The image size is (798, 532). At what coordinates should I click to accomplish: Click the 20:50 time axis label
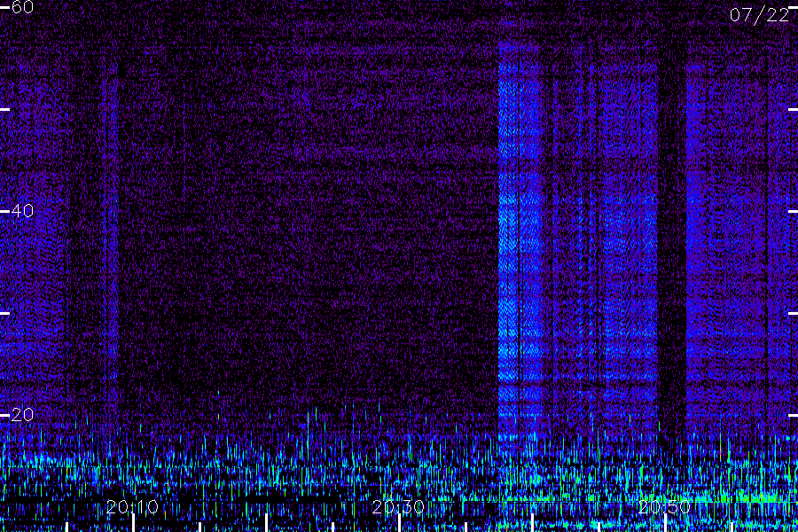tap(664, 507)
